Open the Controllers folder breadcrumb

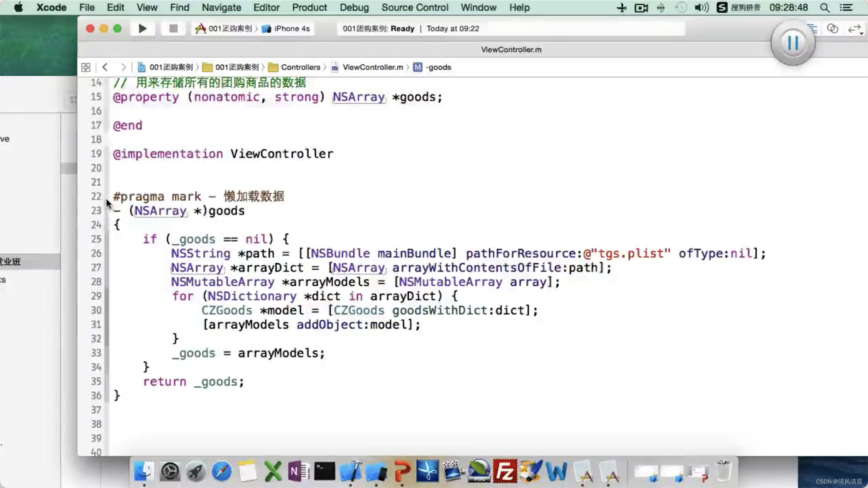tap(300, 67)
